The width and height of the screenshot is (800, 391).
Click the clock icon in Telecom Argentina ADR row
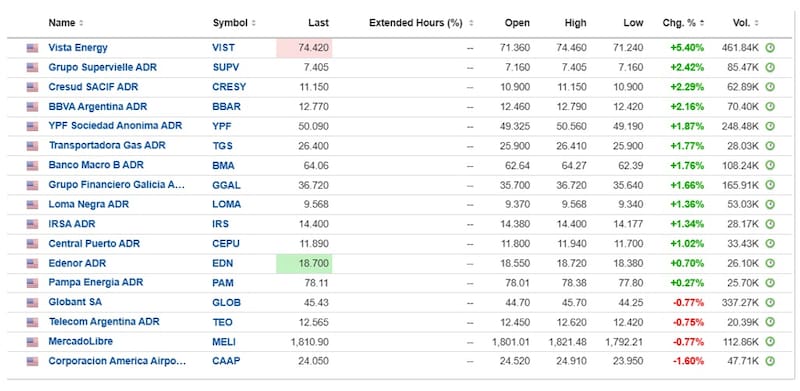point(770,322)
